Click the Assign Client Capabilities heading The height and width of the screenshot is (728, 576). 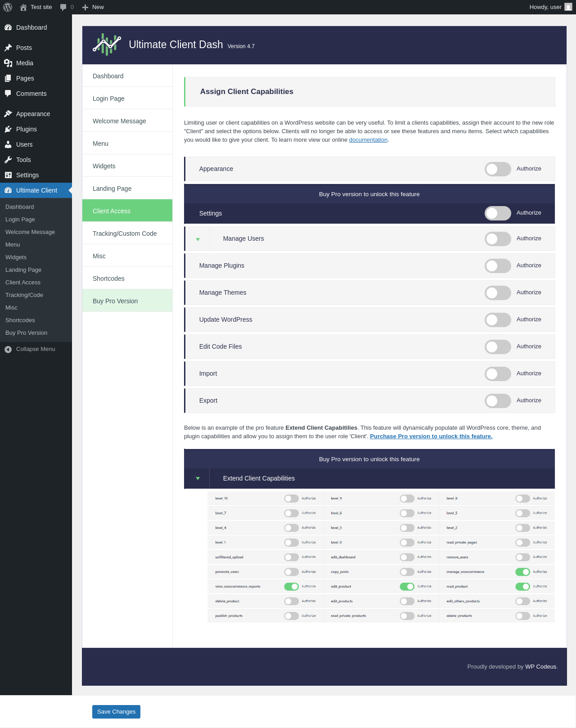247,92
